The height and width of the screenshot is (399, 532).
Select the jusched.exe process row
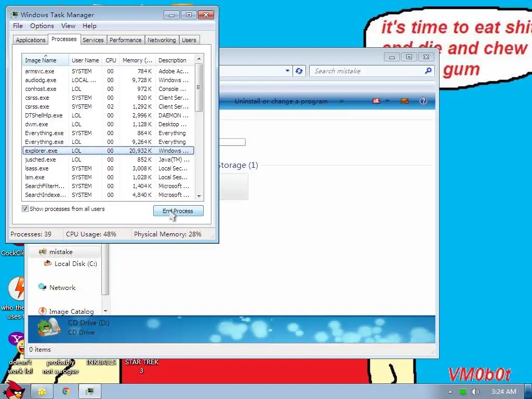(x=108, y=159)
